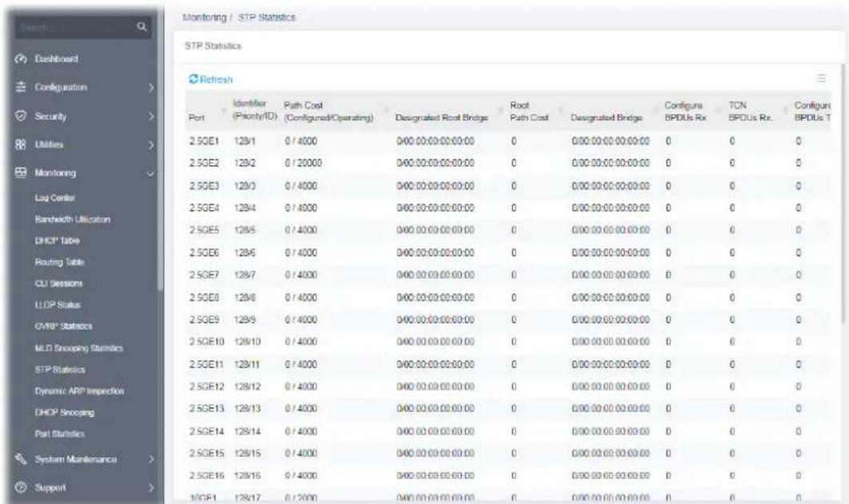
Task: Open the Routing Table page
Action: (x=60, y=262)
